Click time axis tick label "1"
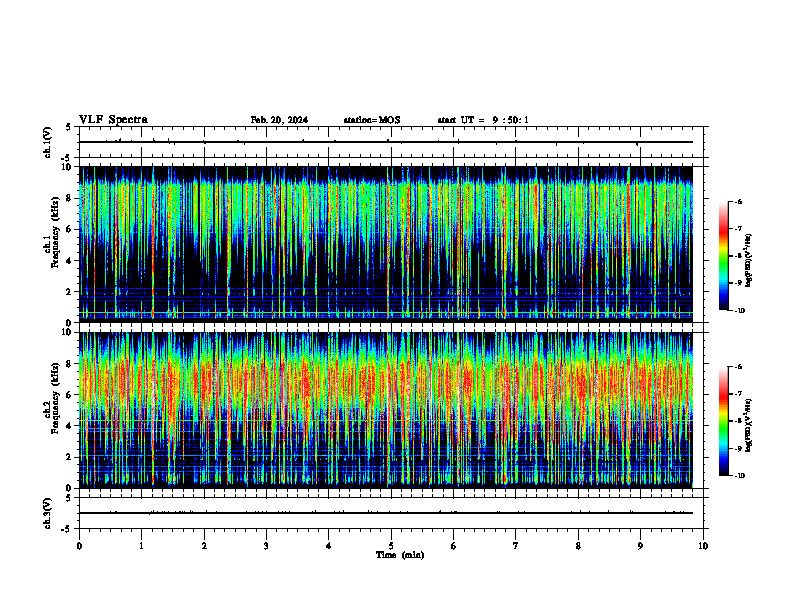Image resolution: width=792 pixels, height=612 pixels. point(141,546)
